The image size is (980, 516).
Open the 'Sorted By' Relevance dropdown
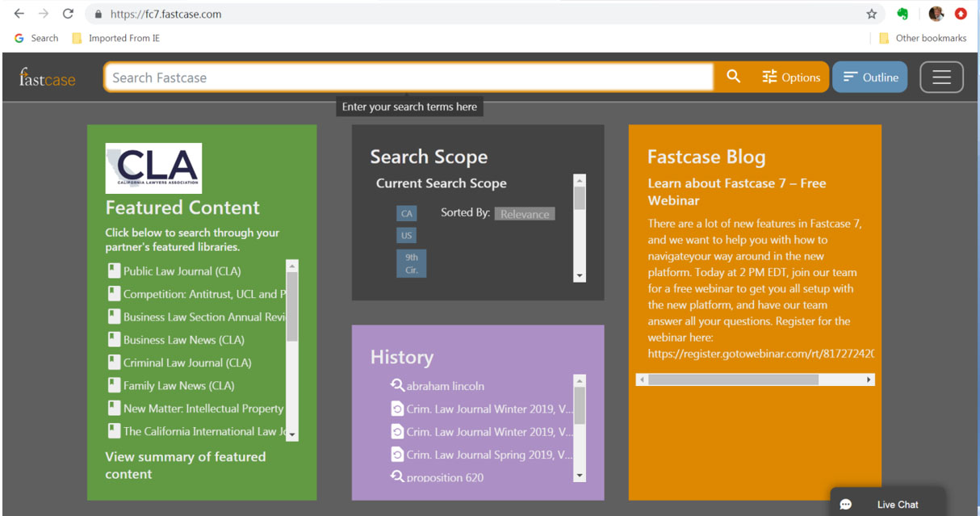pos(525,213)
